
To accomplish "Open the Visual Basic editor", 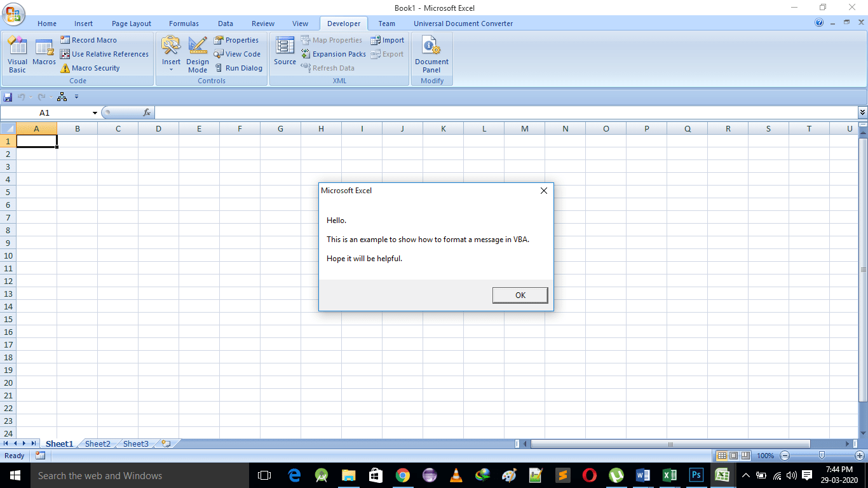I will coord(17,55).
